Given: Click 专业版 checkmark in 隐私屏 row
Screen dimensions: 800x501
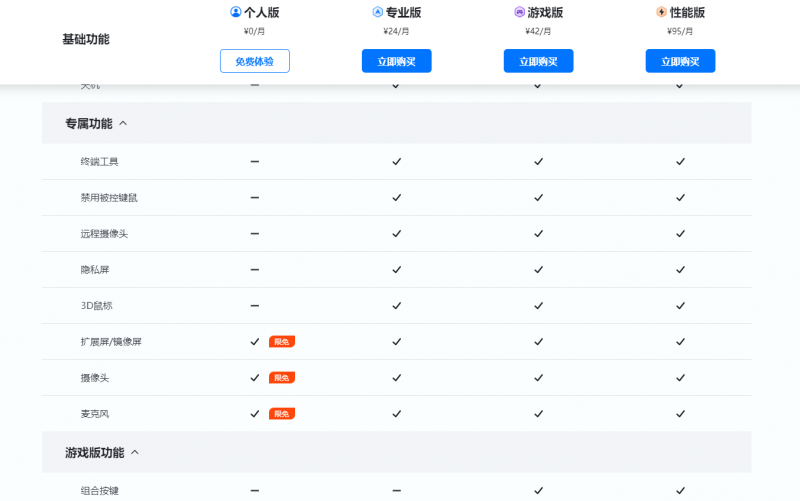Looking at the screenshot, I should point(396,270).
